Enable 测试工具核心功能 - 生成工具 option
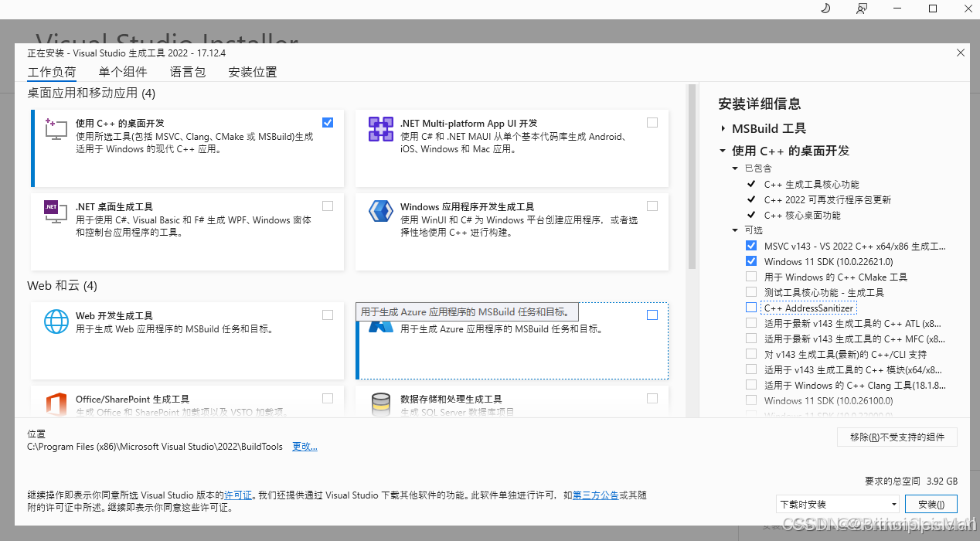Image resolution: width=980 pixels, height=541 pixels. pos(751,292)
